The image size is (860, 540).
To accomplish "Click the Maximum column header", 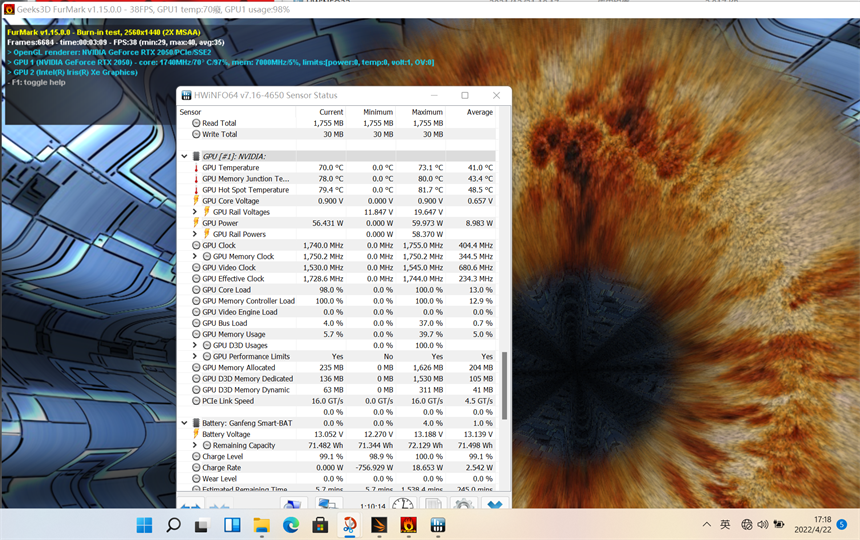I will (427, 112).
